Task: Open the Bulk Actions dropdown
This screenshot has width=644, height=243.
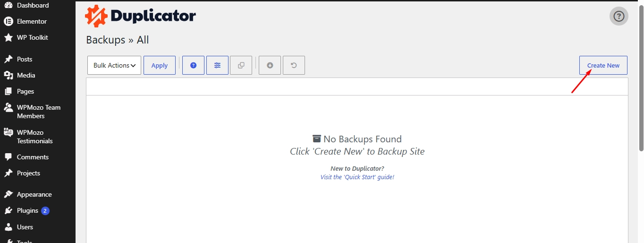Action: pos(114,65)
